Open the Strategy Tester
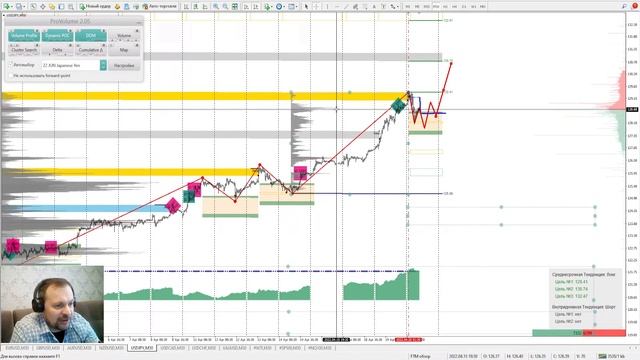The width and height of the screenshot is (640, 360). pos(71,7)
